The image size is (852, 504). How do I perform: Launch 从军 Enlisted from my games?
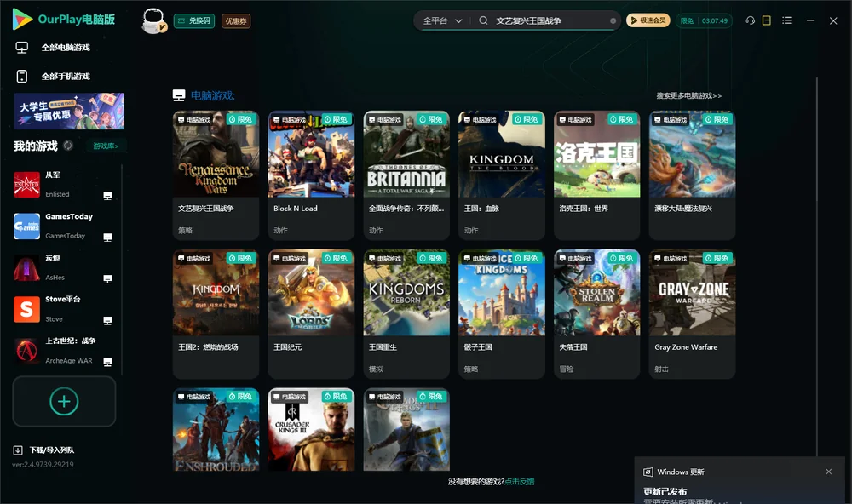[26, 185]
